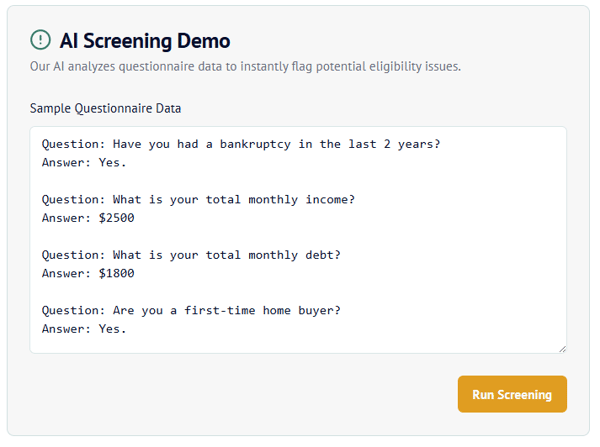Click the $1800 answer line
Screen dimensions: 600x447
point(88,274)
